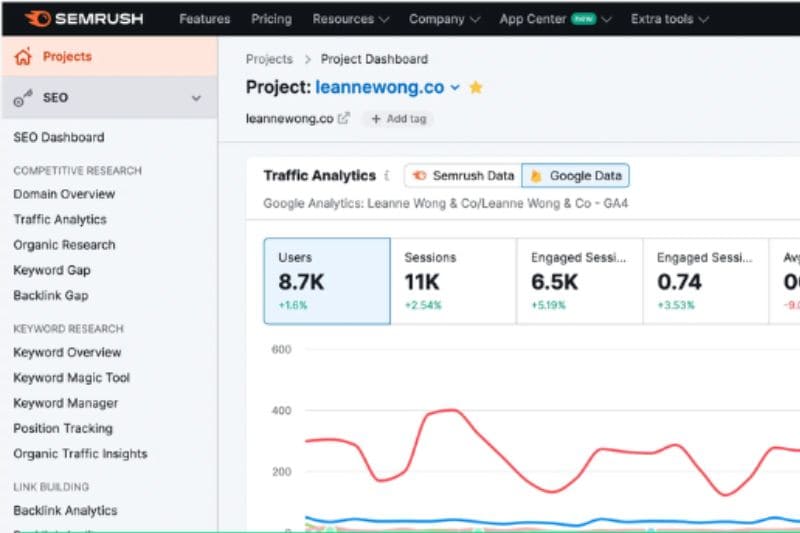Open Keyword Magic Tool
800x533 pixels.
(x=71, y=377)
